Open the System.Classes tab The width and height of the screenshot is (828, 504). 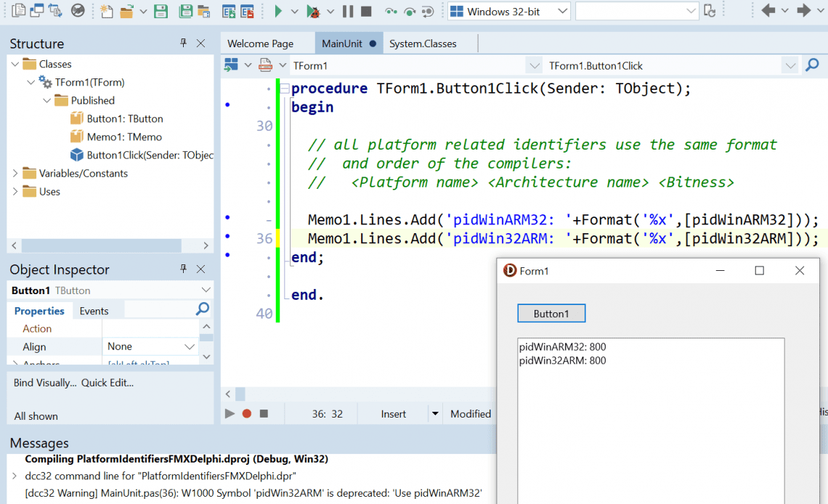[423, 44]
